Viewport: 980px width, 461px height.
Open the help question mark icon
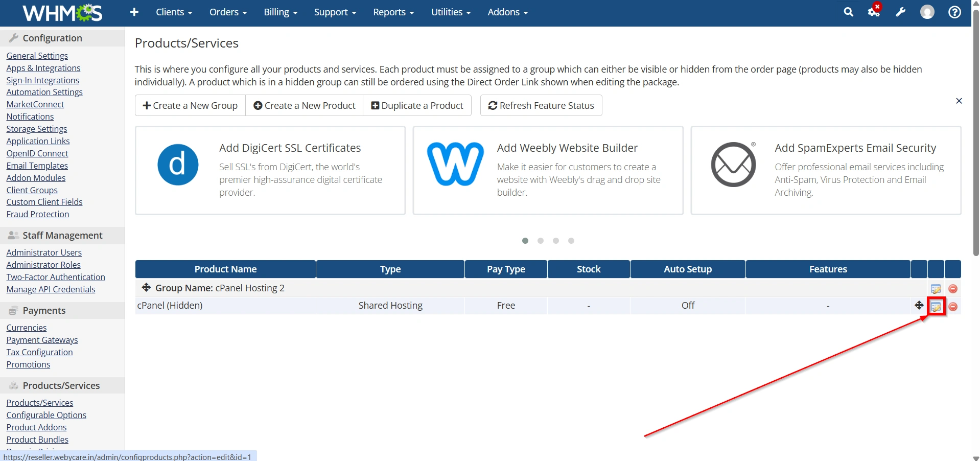954,12
